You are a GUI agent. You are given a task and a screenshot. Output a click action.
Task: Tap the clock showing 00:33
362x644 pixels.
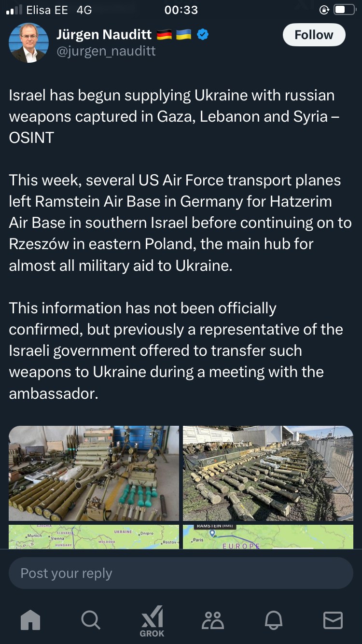pos(181,10)
